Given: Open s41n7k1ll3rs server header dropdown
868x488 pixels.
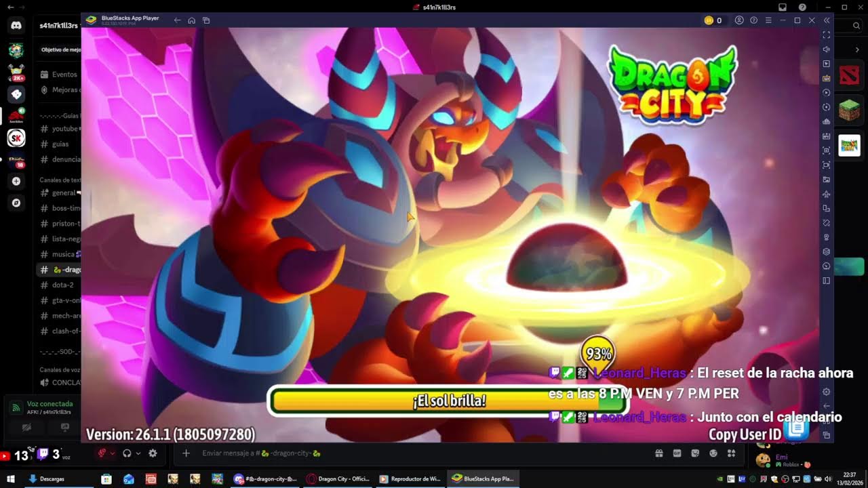Looking at the screenshot, I should pyautogui.click(x=58, y=26).
